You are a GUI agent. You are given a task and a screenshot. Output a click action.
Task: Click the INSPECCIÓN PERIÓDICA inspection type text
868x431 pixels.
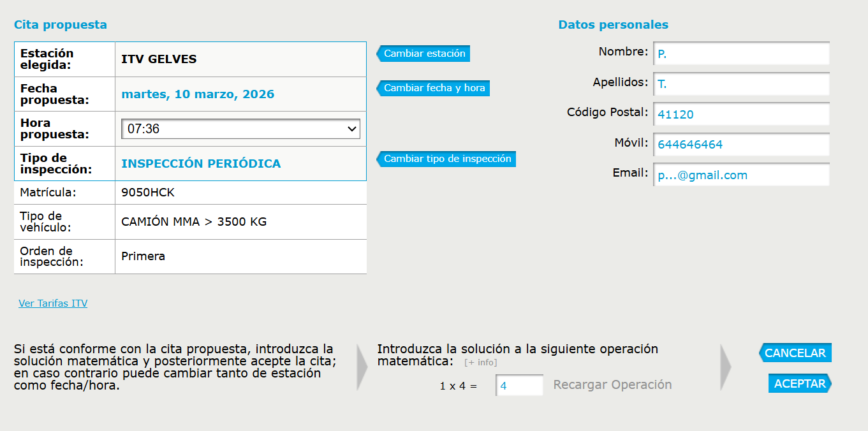[x=201, y=164]
